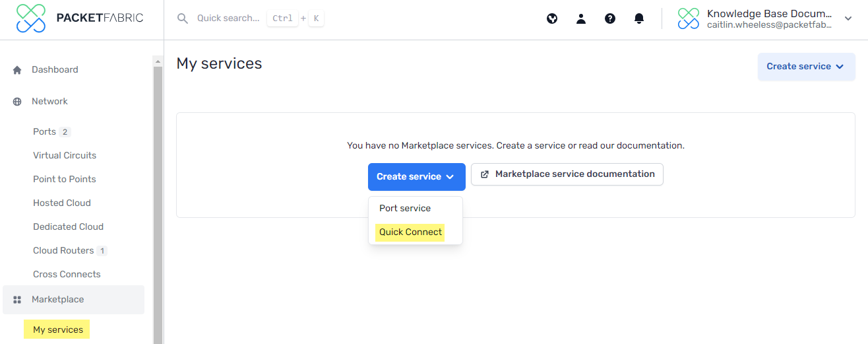The width and height of the screenshot is (868, 344).
Task: Open the top-right Create service dropdown
Action: [806, 67]
